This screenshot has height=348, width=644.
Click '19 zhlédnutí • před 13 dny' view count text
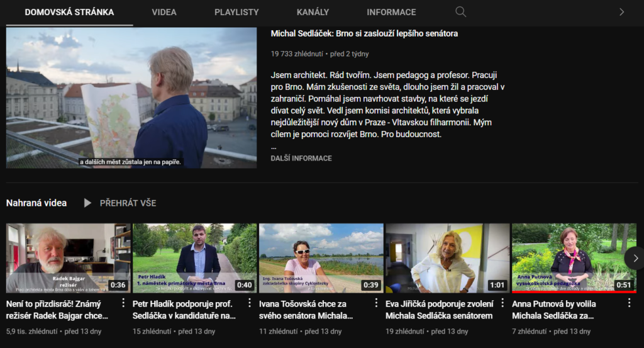coord(427,331)
